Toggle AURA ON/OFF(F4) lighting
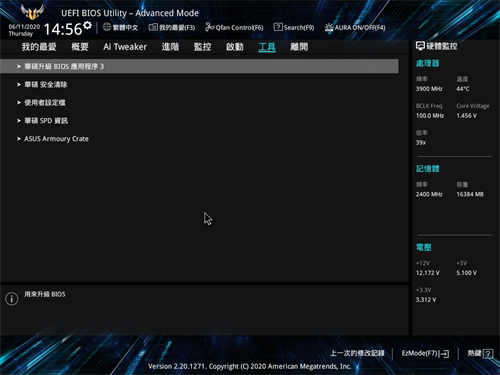500x375 pixels. (355, 27)
